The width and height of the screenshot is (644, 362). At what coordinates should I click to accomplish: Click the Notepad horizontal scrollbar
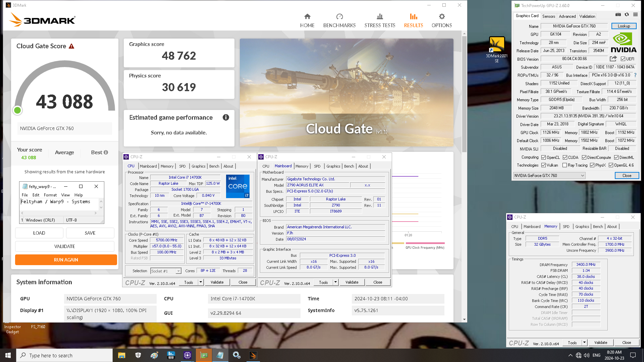[x=59, y=213]
